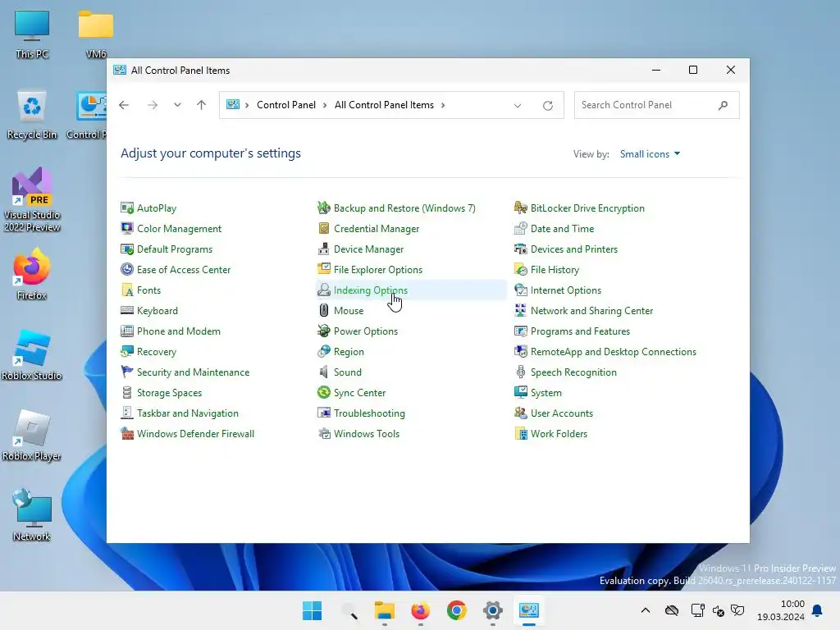Open the Phone and Modem icon
Image resolution: width=840 pixels, height=630 pixels.
(127, 331)
